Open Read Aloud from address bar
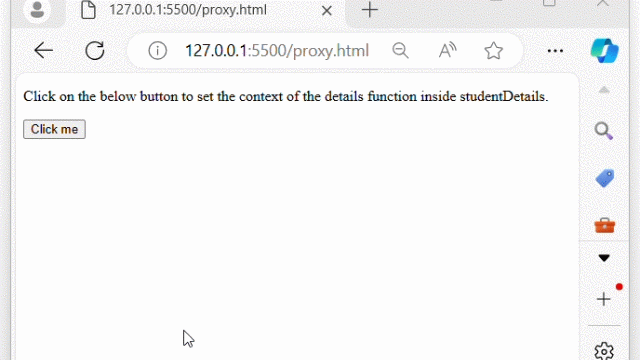 click(447, 51)
